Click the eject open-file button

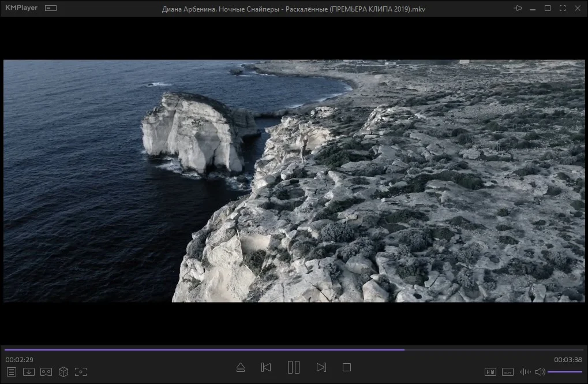point(241,367)
